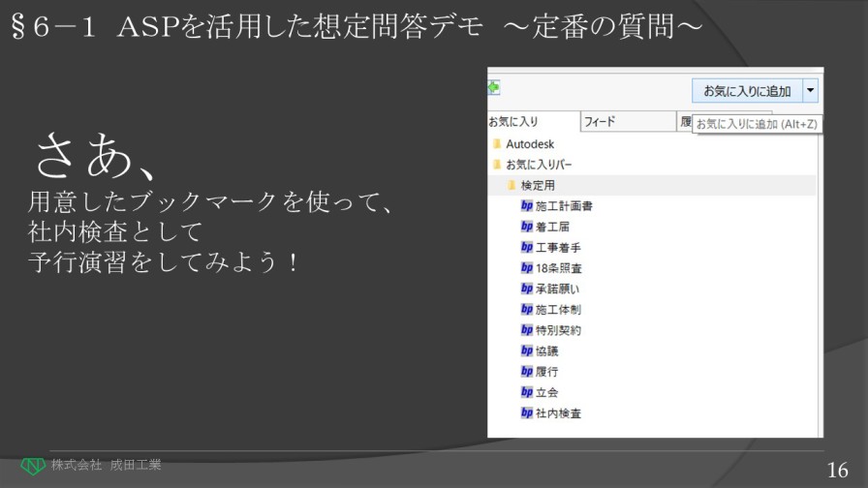Click the bp icon beside 承諾願い
Viewport: 868px width, 488px height.
click(527, 289)
